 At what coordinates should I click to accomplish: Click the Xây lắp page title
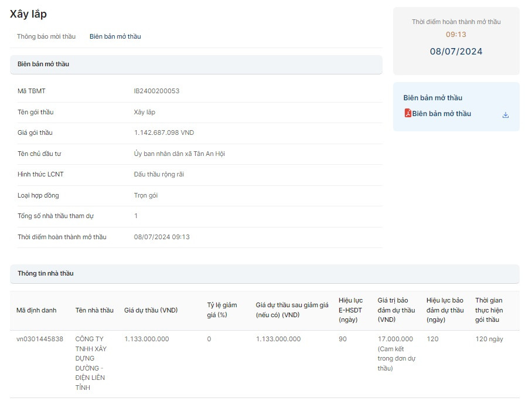click(28, 14)
